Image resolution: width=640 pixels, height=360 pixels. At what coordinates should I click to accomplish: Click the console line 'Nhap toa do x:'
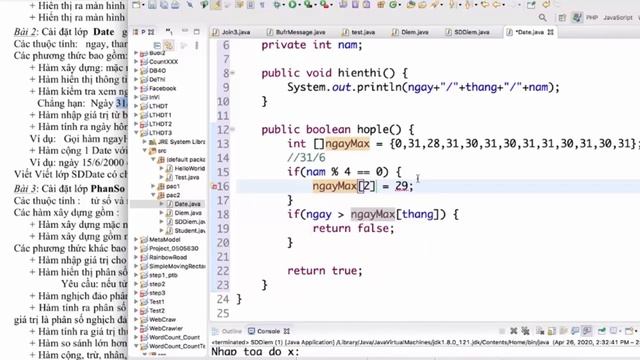255,352
